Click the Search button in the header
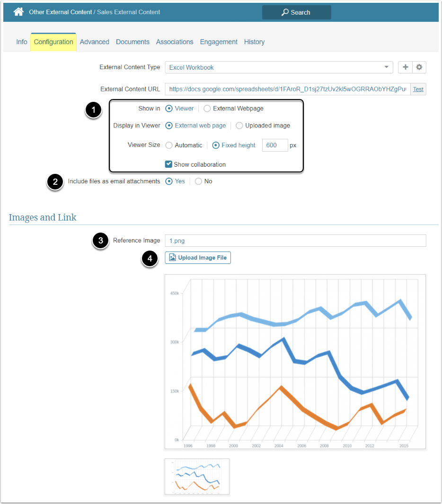Image resolution: width=442 pixels, height=504 pixels. 296,12
